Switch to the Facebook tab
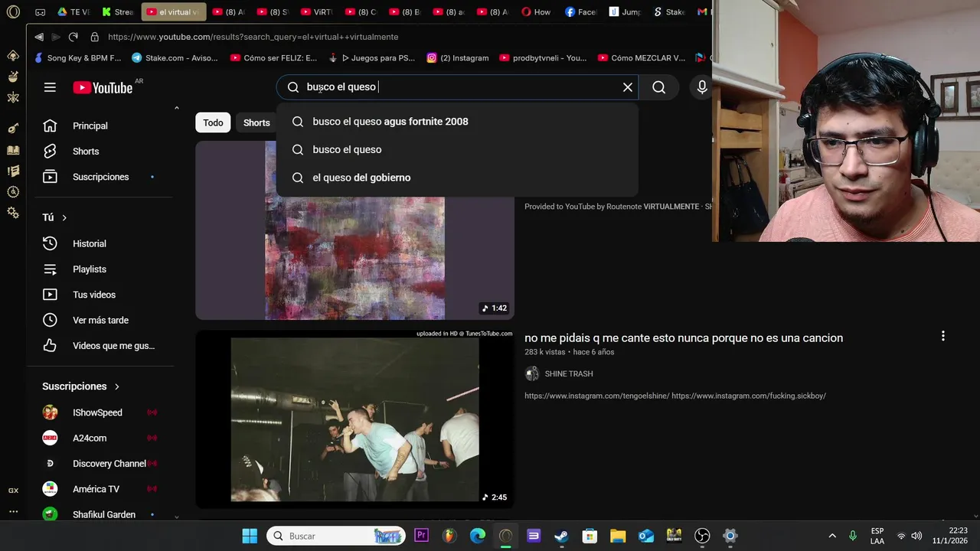The height and width of the screenshot is (551, 980). [x=581, y=12]
